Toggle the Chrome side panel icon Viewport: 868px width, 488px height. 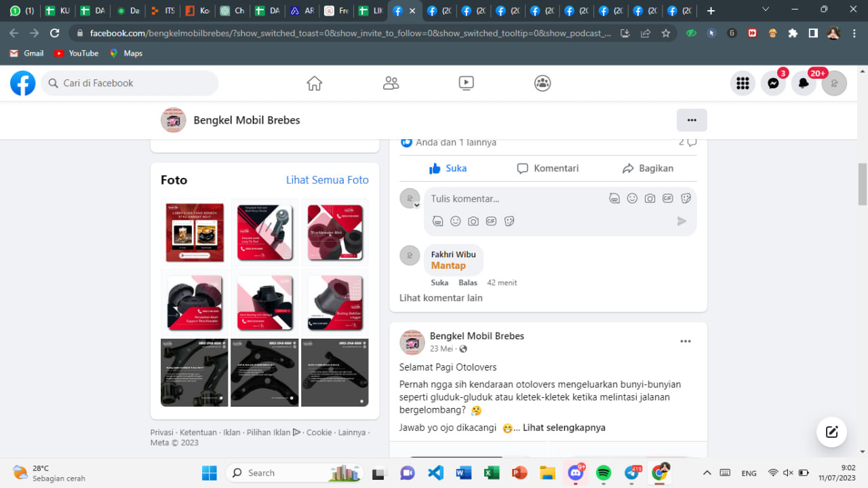point(813,33)
